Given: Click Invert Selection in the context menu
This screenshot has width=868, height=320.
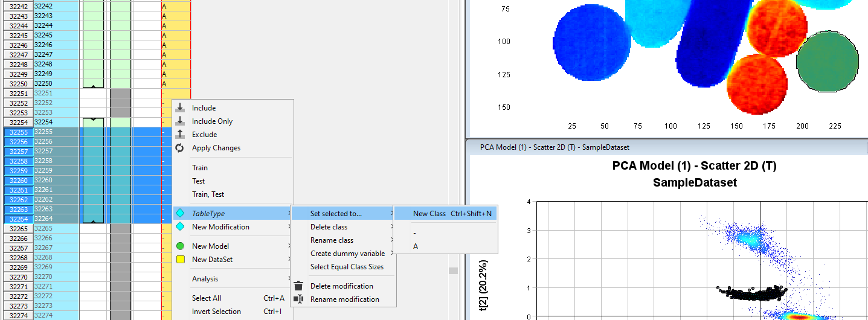Looking at the screenshot, I should pyautogui.click(x=216, y=312).
